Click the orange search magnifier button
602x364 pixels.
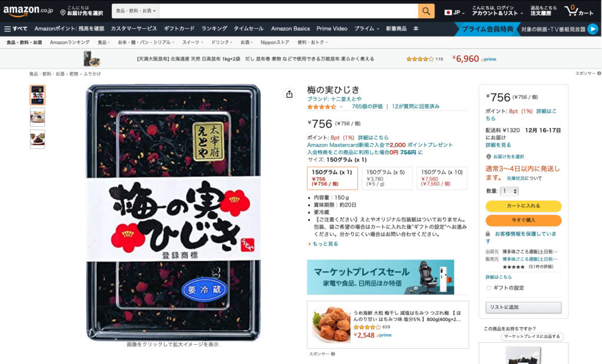pos(426,11)
